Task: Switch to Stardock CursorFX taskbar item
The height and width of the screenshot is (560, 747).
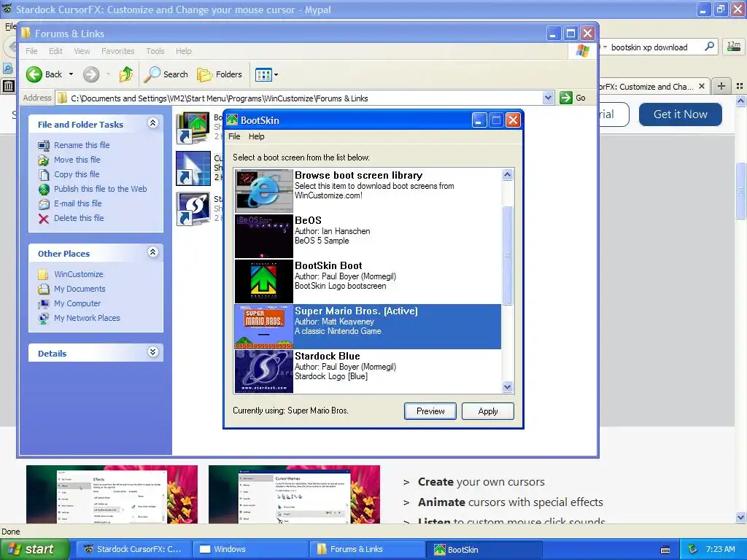Action: (133, 549)
